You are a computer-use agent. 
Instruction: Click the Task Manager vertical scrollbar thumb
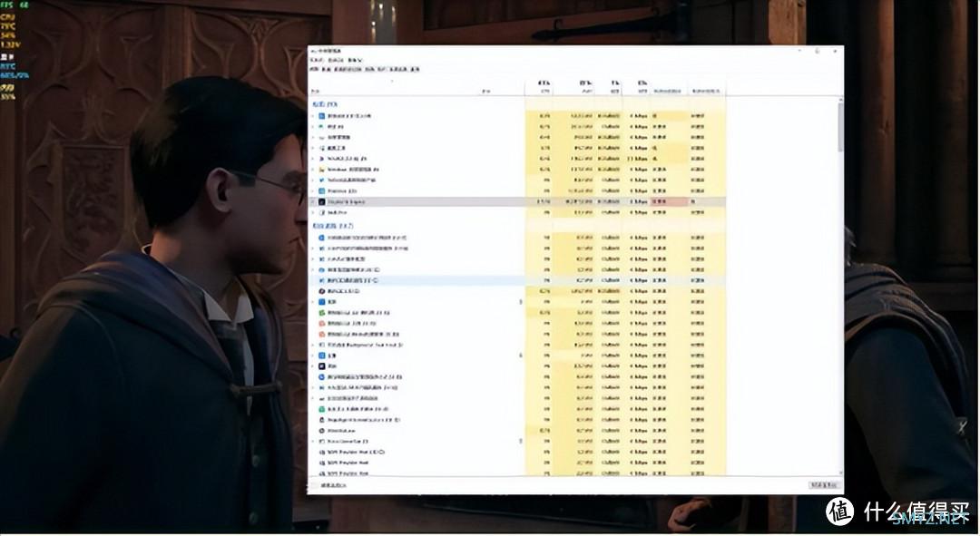click(840, 127)
